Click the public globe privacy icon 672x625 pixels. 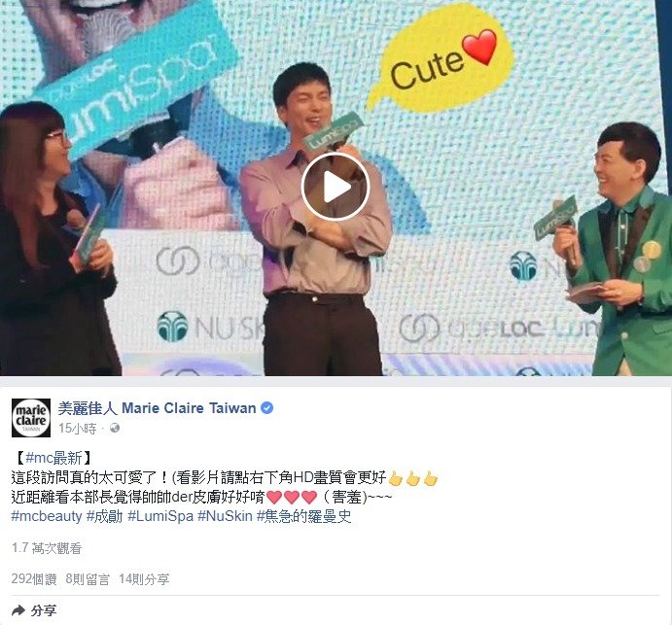click(x=115, y=428)
